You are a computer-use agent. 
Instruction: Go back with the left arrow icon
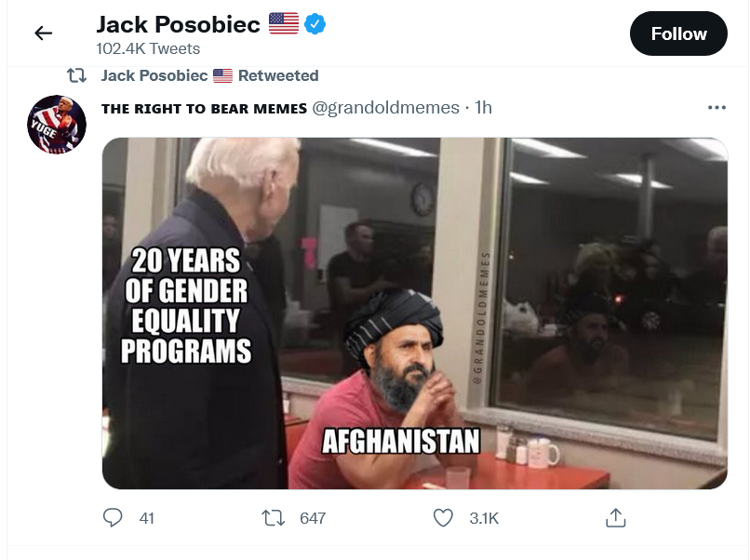[44, 33]
